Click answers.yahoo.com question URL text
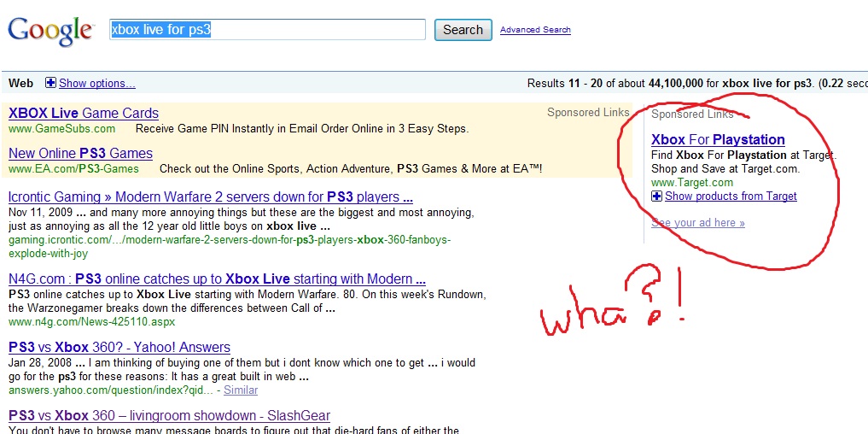The image size is (868, 434). [x=111, y=390]
